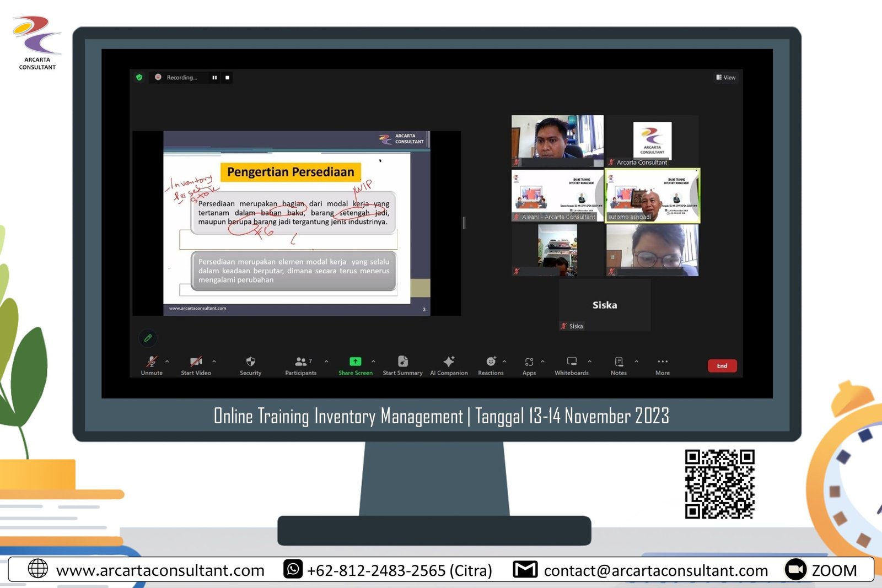
Task: Expand Share Screen options chevron
Action: [373, 362]
